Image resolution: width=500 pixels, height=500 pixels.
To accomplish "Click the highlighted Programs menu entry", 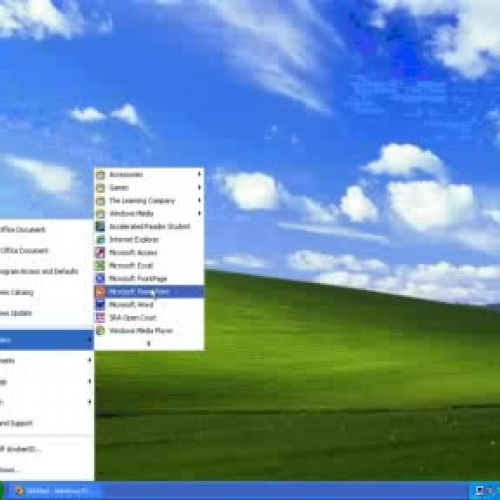I will tap(47, 340).
